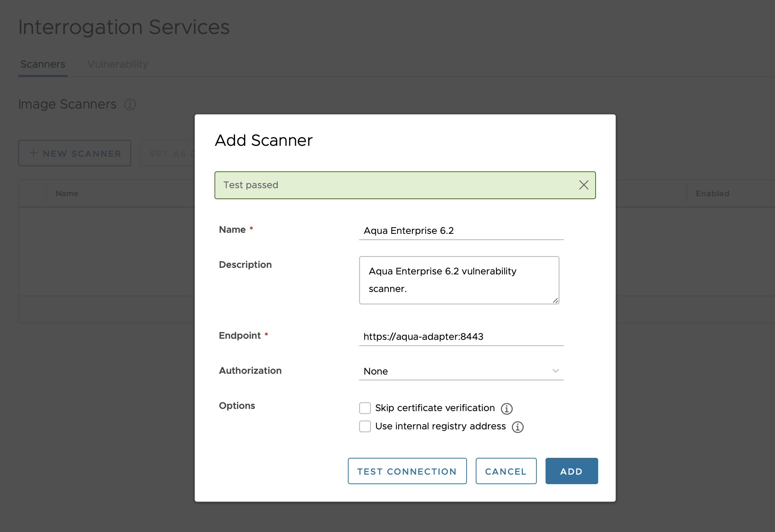Viewport: 775px width, 532px height.
Task: Click the Enabled column header
Action: pos(712,194)
